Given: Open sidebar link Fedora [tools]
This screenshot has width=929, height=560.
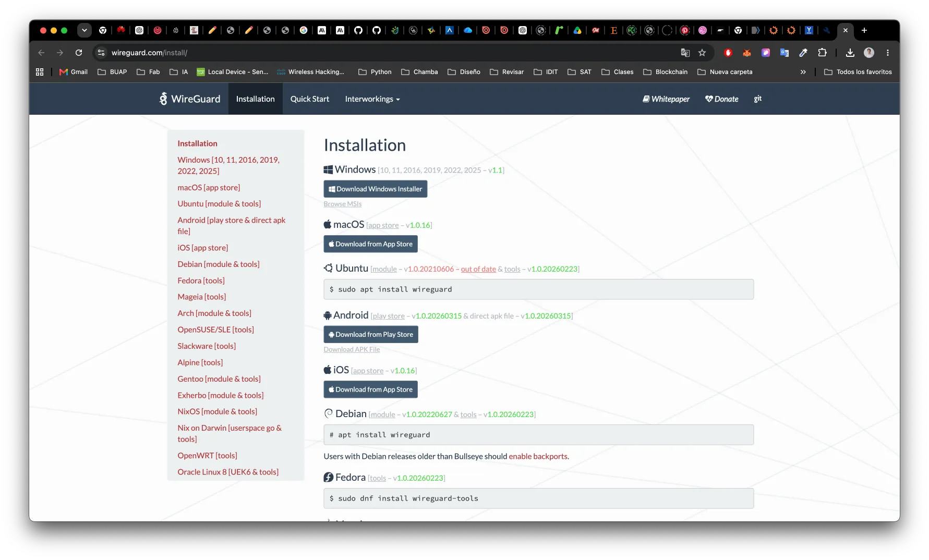Looking at the screenshot, I should point(201,281).
